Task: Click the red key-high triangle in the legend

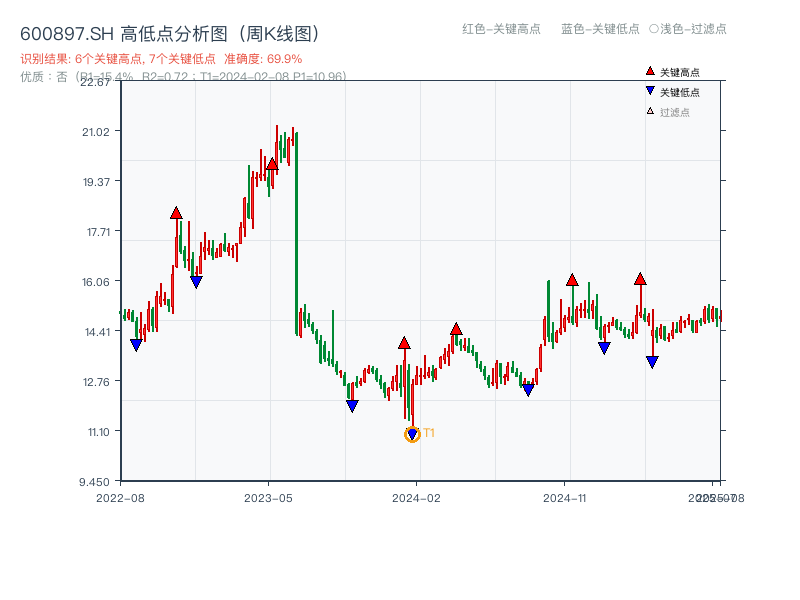Action: click(x=650, y=72)
